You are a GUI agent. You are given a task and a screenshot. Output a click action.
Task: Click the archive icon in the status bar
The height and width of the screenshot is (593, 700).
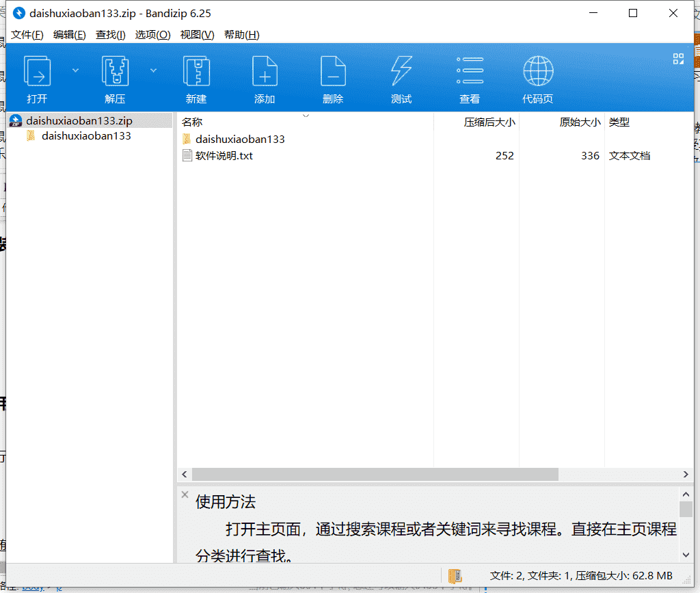(455, 576)
